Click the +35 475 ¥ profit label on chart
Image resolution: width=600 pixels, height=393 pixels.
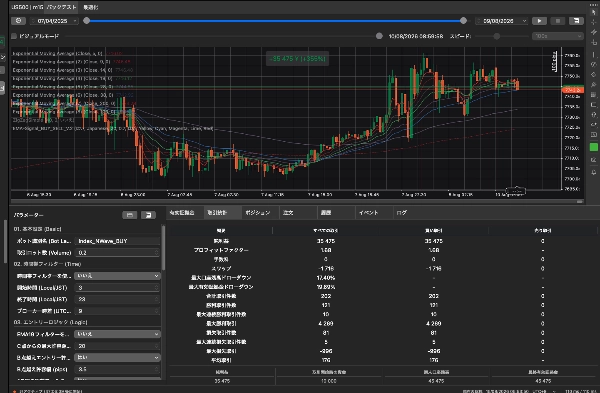coord(297,59)
